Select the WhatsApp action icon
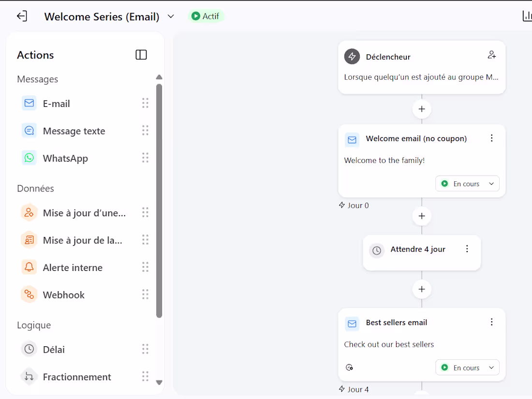Image resolution: width=532 pixels, height=399 pixels. (x=29, y=158)
